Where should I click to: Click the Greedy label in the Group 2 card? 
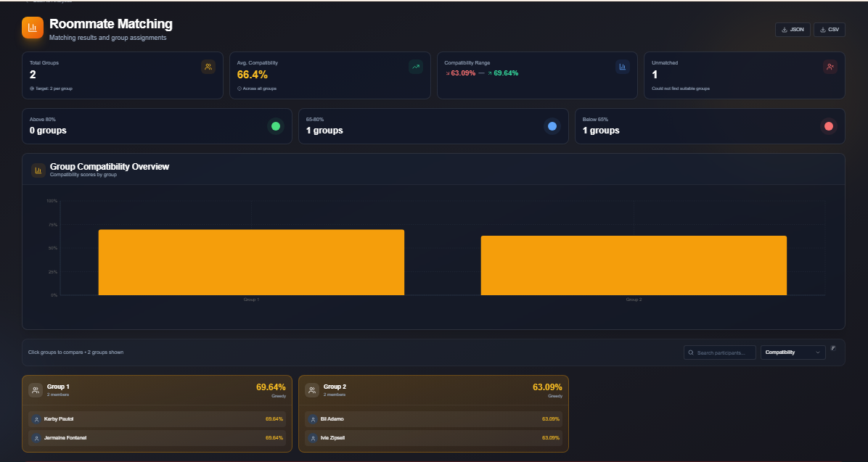(x=554, y=396)
